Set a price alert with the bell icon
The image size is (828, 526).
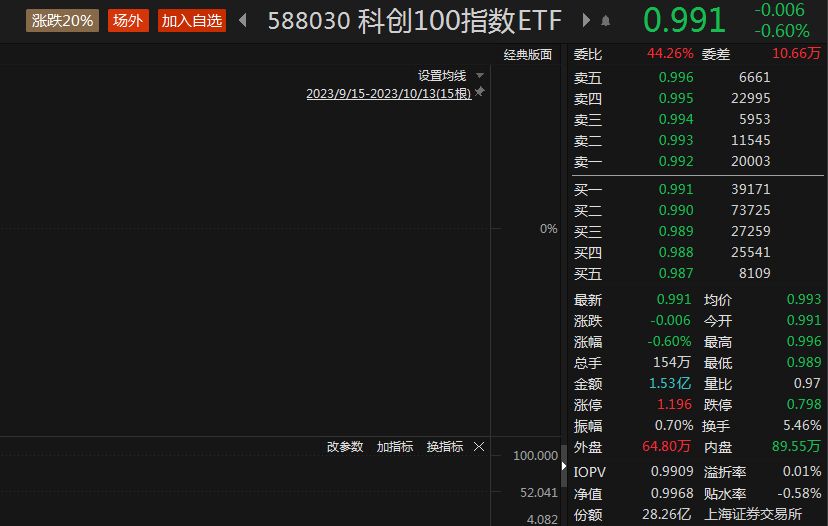tap(606, 21)
